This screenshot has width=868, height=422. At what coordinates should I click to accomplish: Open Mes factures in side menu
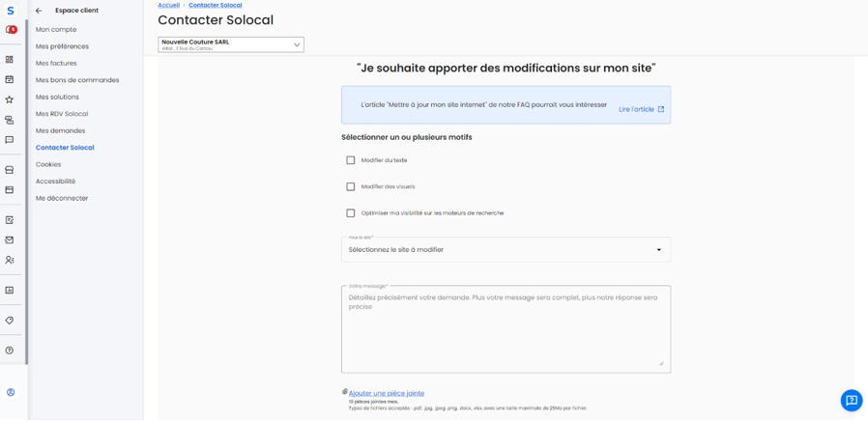coord(56,63)
